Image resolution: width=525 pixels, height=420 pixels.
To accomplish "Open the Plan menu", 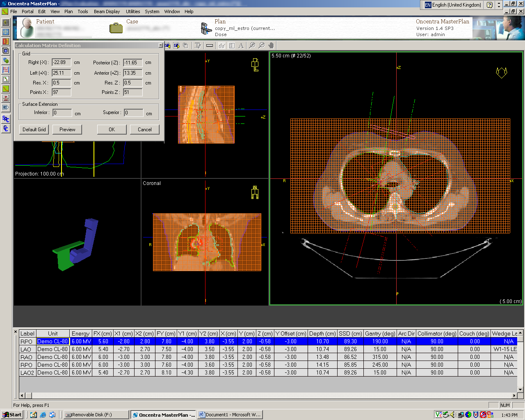I will [68, 11].
